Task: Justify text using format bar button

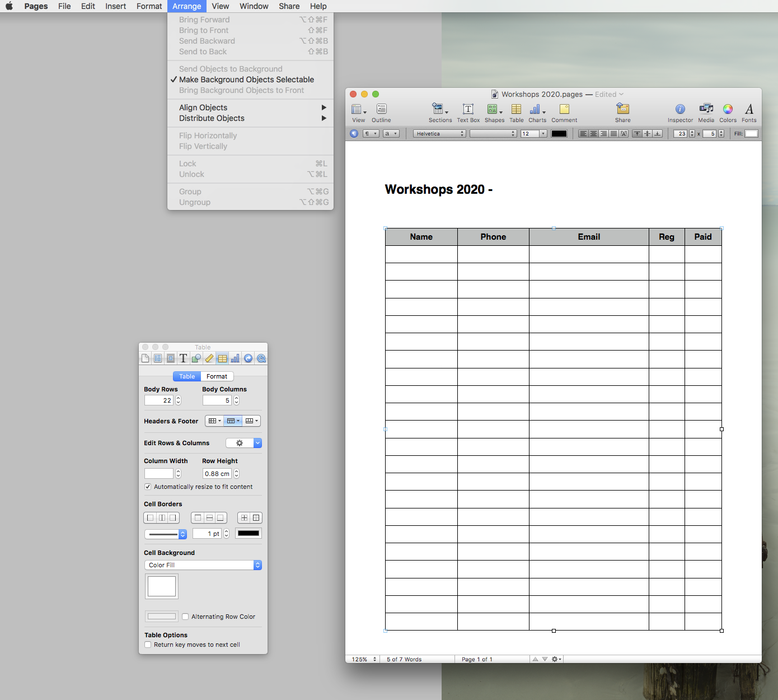Action: tap(613, 134)
